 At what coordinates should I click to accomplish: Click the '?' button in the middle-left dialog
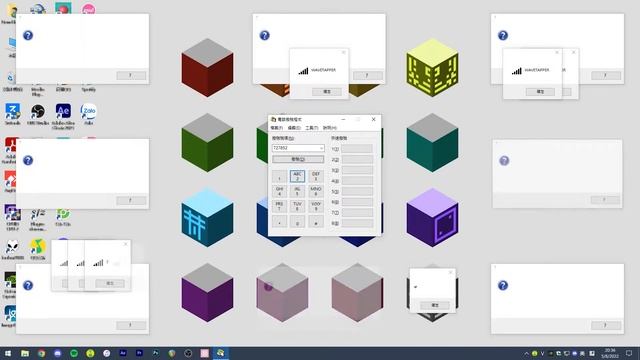point(131,200)
